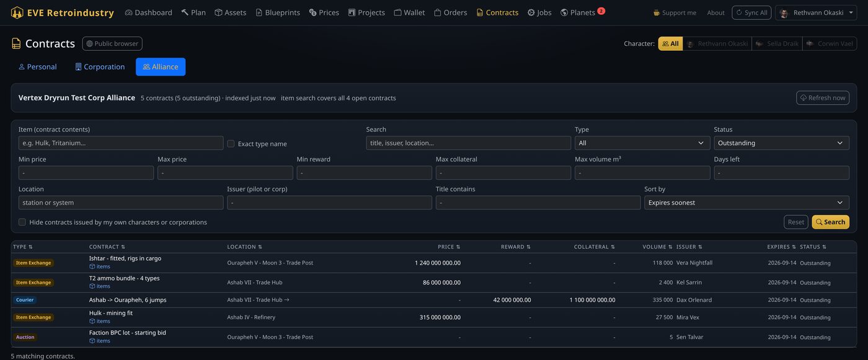Open the Dashboard page
The width and height of the screenshot is (868, 360).
[x=148, y=12]
